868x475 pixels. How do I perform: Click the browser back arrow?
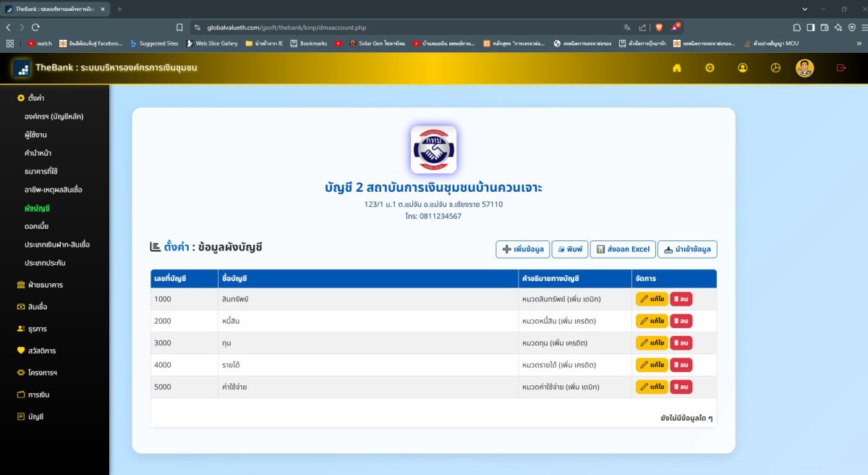point(8,27)
